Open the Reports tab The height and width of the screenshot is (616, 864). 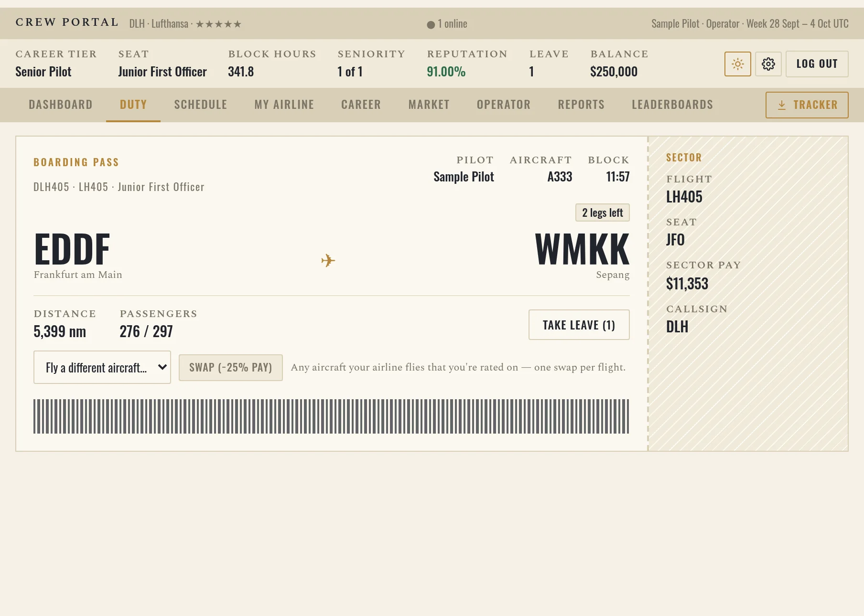(581, 105)
